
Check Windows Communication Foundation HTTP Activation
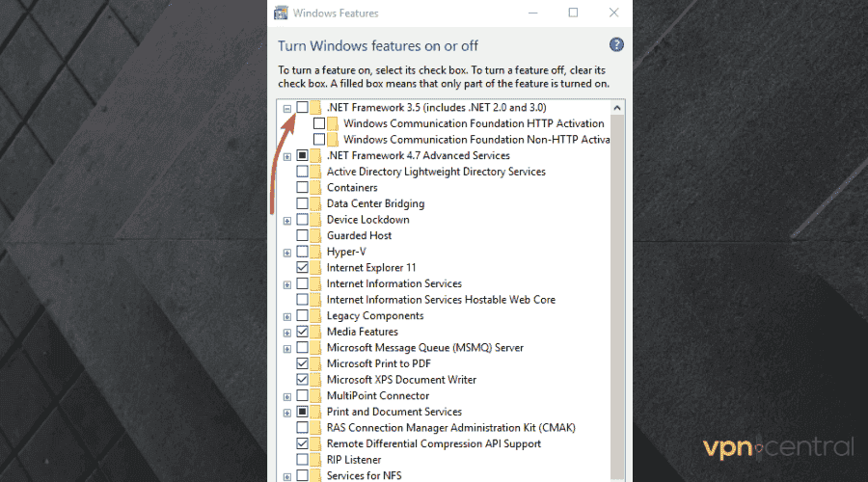point(319,123)
